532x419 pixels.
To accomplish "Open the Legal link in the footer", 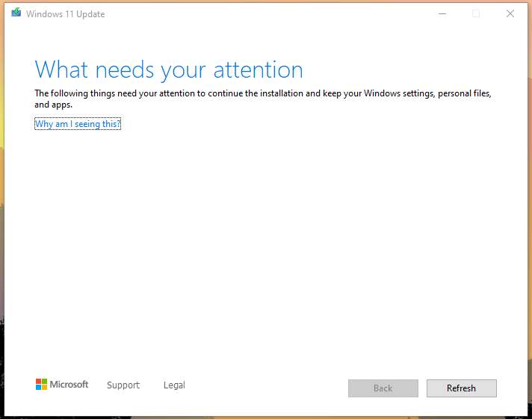I will click(174, 385).
